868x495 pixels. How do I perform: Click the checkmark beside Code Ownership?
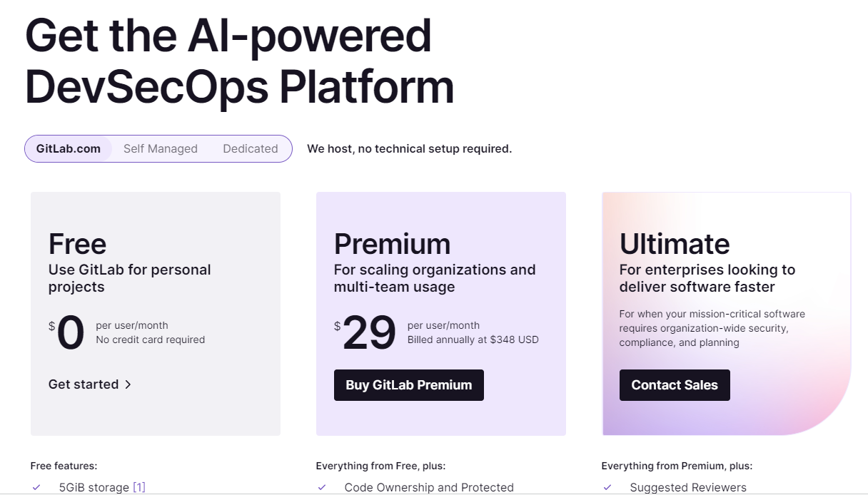point(322,488)
